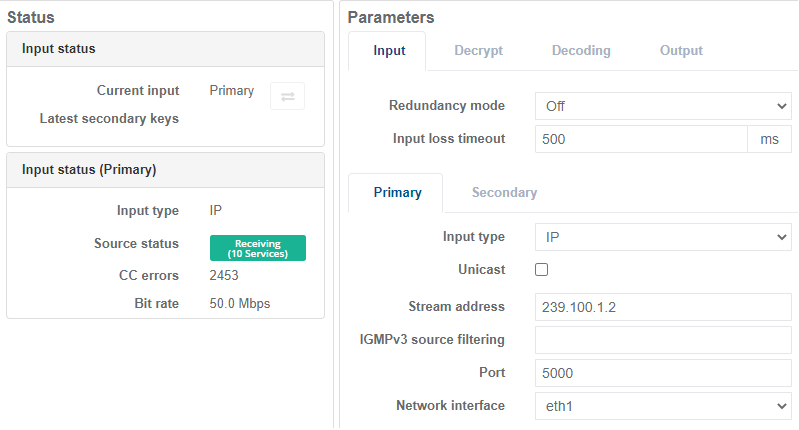Click the Port input field

[663, 373]
